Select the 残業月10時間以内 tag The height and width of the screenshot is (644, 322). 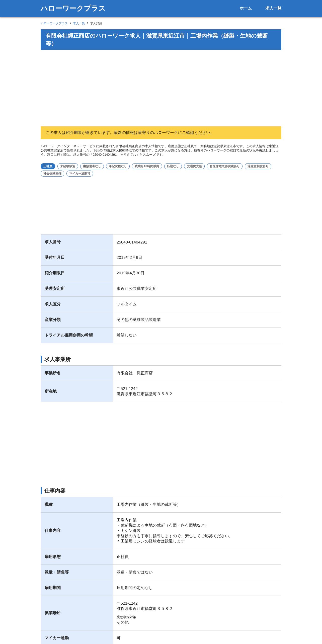(147, 166)
